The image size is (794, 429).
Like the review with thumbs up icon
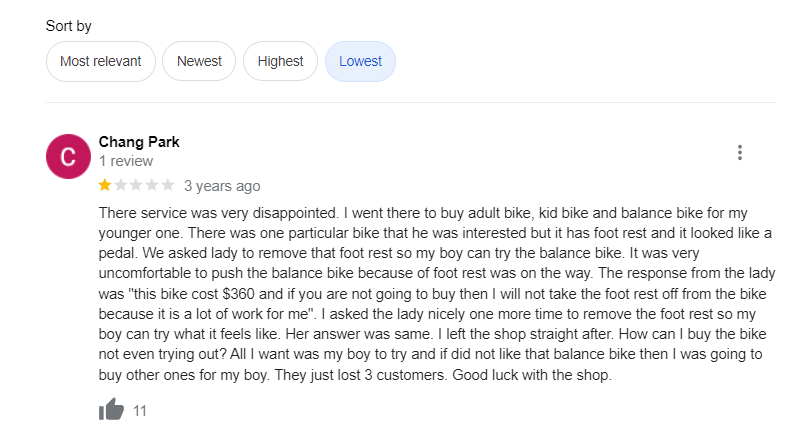tap(111, 409)
